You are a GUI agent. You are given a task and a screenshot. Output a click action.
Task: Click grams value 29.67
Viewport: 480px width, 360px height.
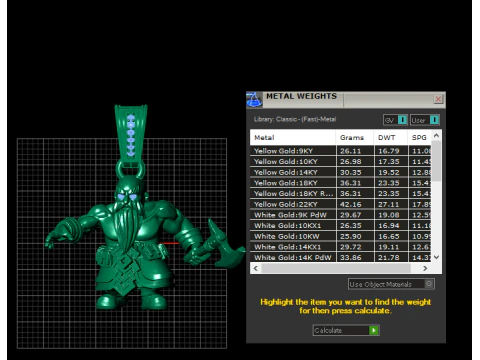pos(350,215)
